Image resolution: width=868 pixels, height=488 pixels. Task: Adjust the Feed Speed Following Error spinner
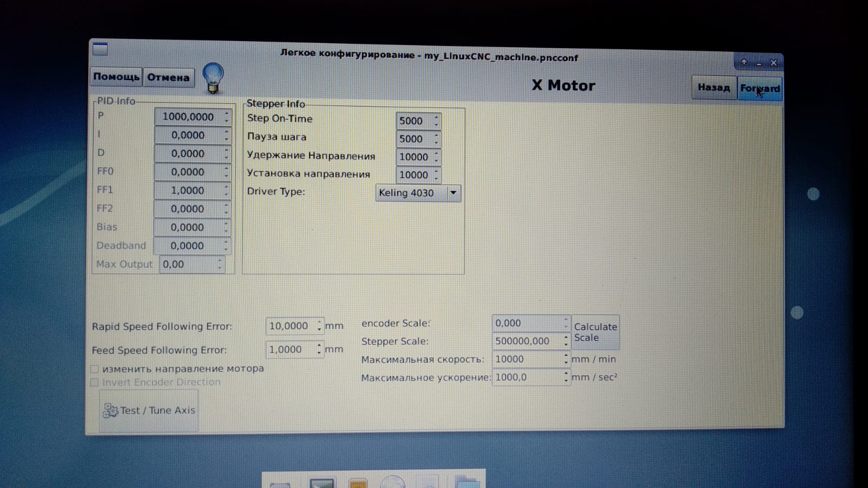(320, 350)
